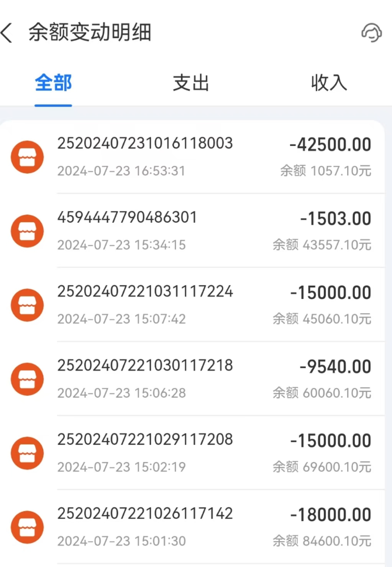Open customer service headset icon
392x567 pixels.
click(371, 33)
